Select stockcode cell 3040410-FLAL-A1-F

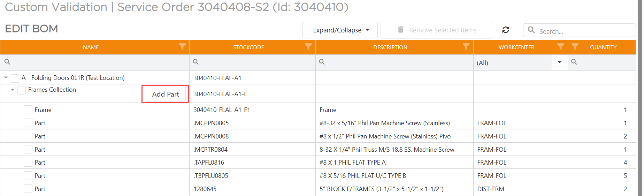252,94
